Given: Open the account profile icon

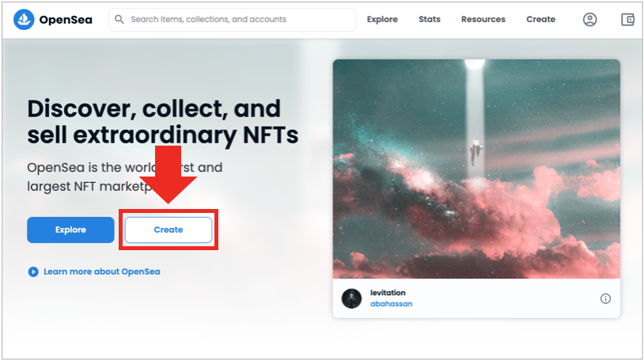Looking at the screenshot, I should tap(589, 19).
